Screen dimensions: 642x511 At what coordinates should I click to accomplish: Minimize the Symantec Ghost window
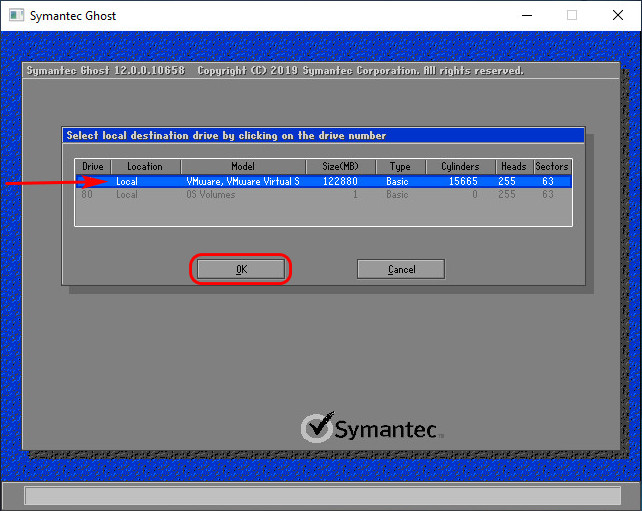525,15
